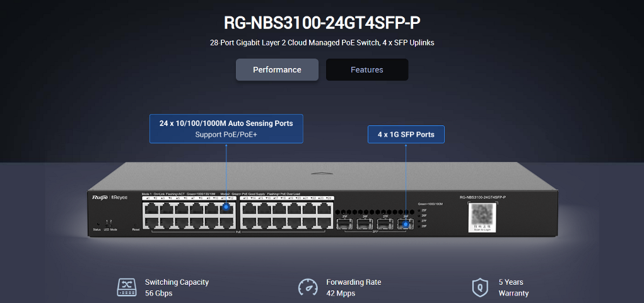Click the 4 x 1G SFP Ports callout
The image size is (644, 303).
coord(406,135)
